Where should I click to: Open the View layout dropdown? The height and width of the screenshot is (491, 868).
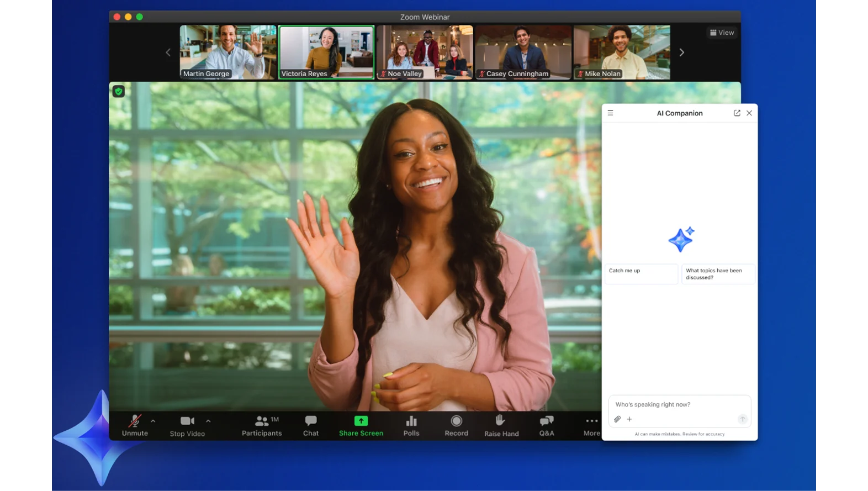pos(722,33)
